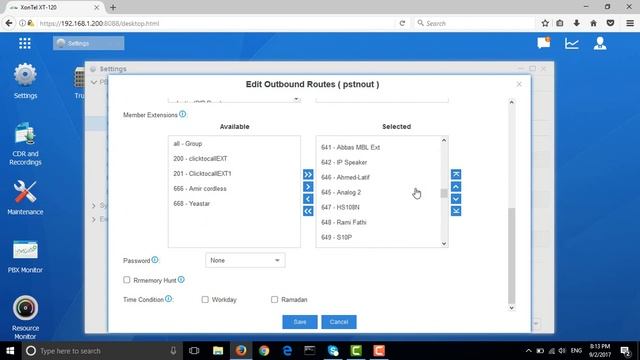Show Time Condition info tooltip
Viewport: 640px width, 360px height.
(x=168, y=299)
